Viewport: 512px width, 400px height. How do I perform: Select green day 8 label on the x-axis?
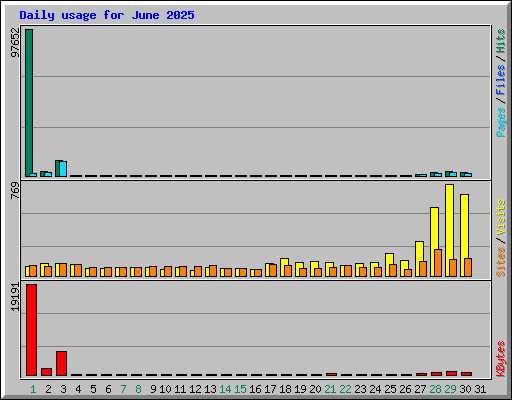coord(138,389)
